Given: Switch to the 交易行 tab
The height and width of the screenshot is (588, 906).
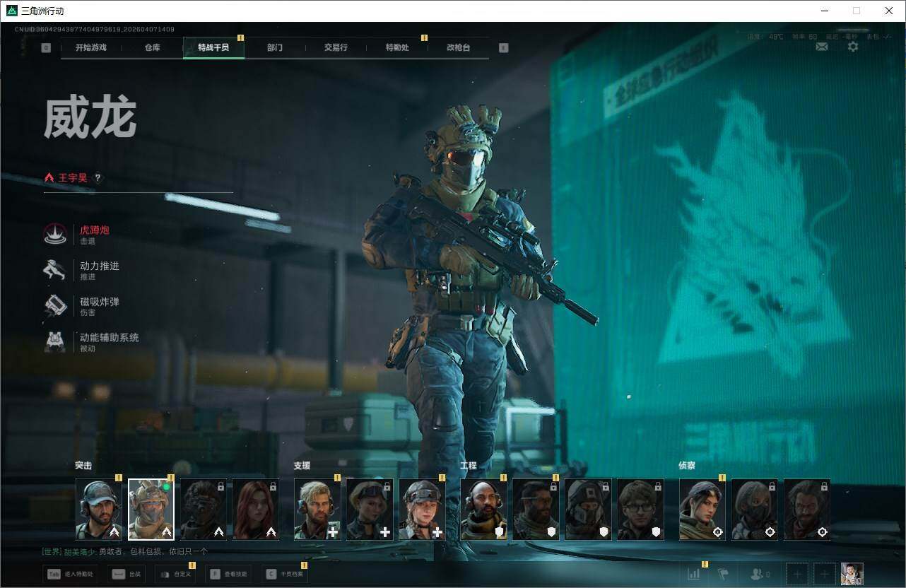Looking at the screenshot, I should point(336,48).
